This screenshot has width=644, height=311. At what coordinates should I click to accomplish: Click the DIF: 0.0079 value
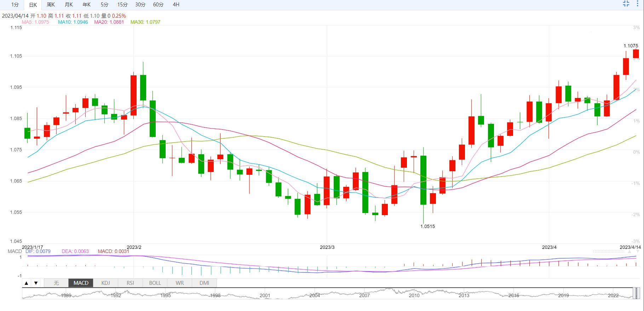(x=38, y=251)
